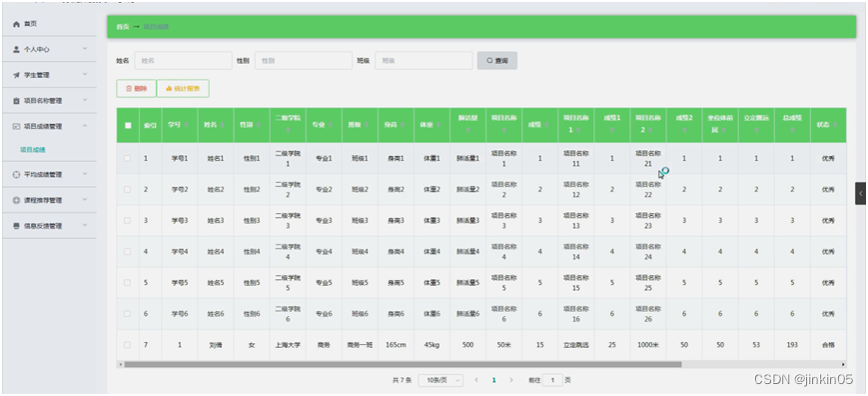Select the 项目成绩 submenu item

(x=33, y=150)
